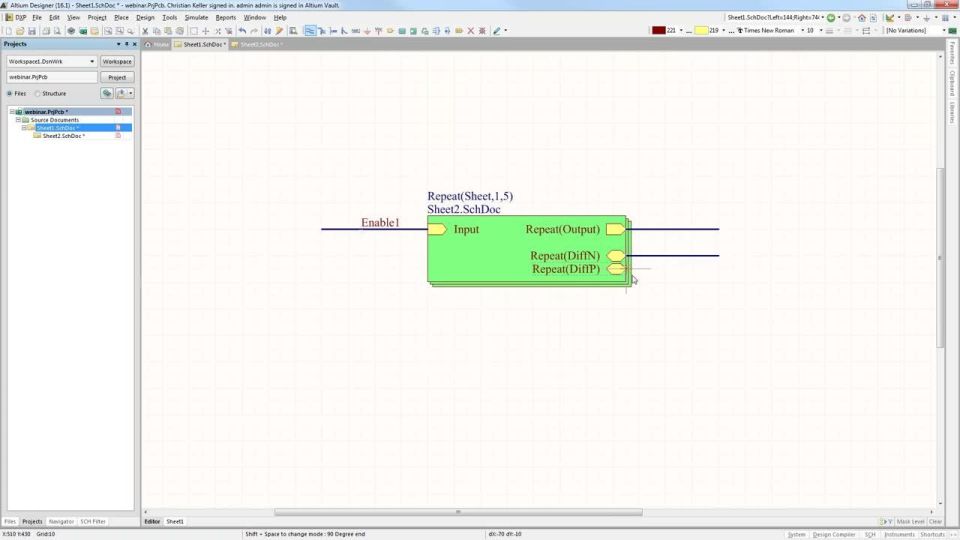Open the Projects panel options dropdown arrow

[x=118, y=44]
